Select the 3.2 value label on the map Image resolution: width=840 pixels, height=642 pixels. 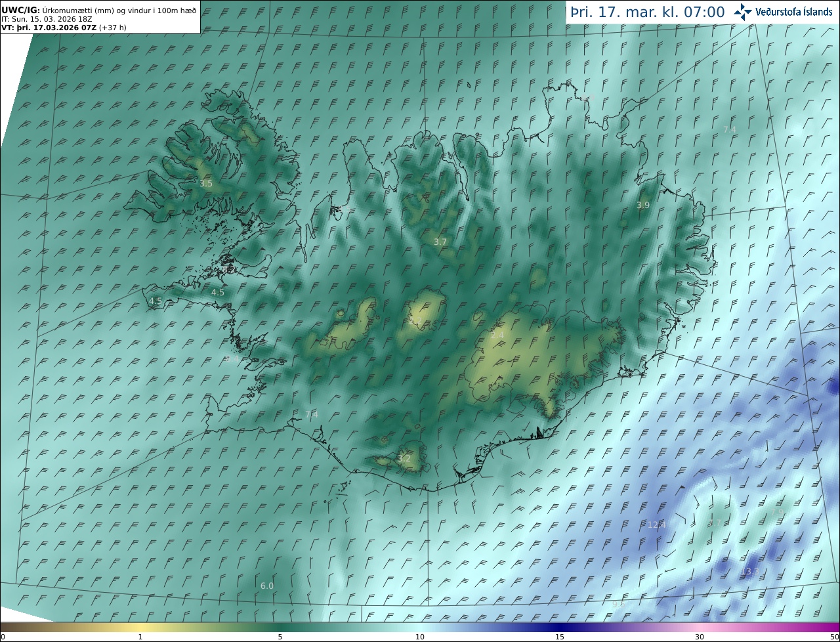pyautogui.click(x=404, y=459)
